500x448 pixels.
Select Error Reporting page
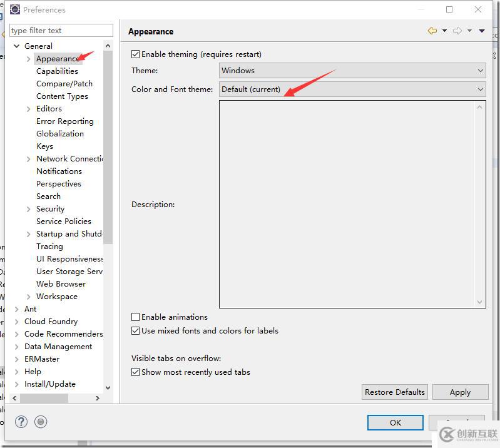pos(65,121)
